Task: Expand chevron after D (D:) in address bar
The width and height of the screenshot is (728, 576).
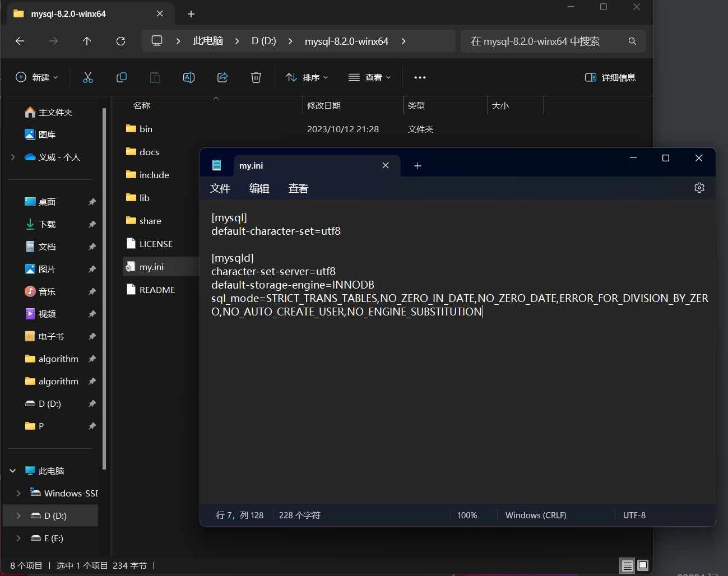Action: [x=290, y=41]
